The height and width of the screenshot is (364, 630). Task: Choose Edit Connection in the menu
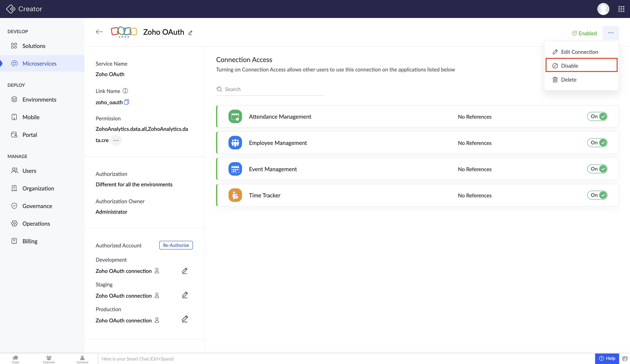point(579,52)
